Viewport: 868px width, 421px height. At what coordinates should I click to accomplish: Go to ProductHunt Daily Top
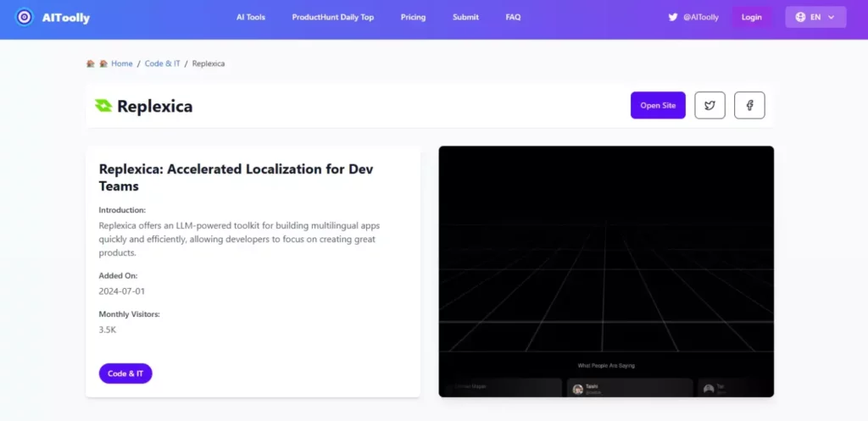(333, 17)
